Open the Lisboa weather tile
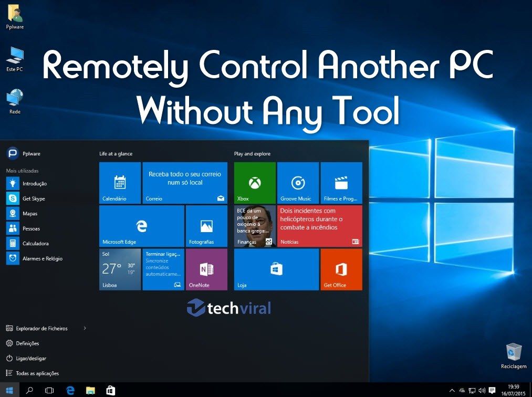Screen dimensions: 532x397 click(x=120, y=269)
